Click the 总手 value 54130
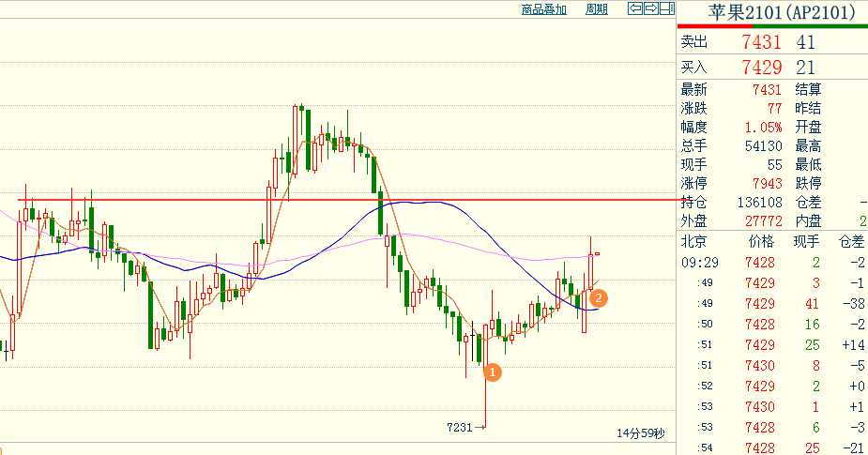Screen dimensions: 868x455 coord(764,145)
